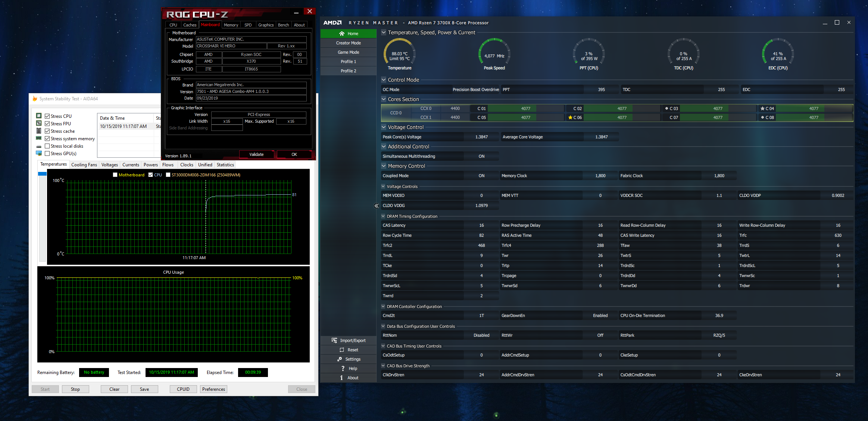Screen dimensions: 868x421
Task: Check the Motherboard temperature graph checkbox
Action: (x=115, y=175)
